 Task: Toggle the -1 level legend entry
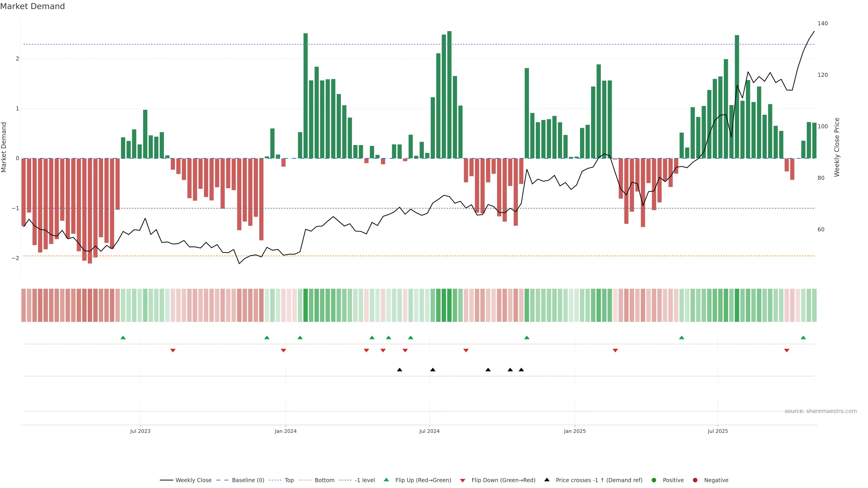(365, 480)
